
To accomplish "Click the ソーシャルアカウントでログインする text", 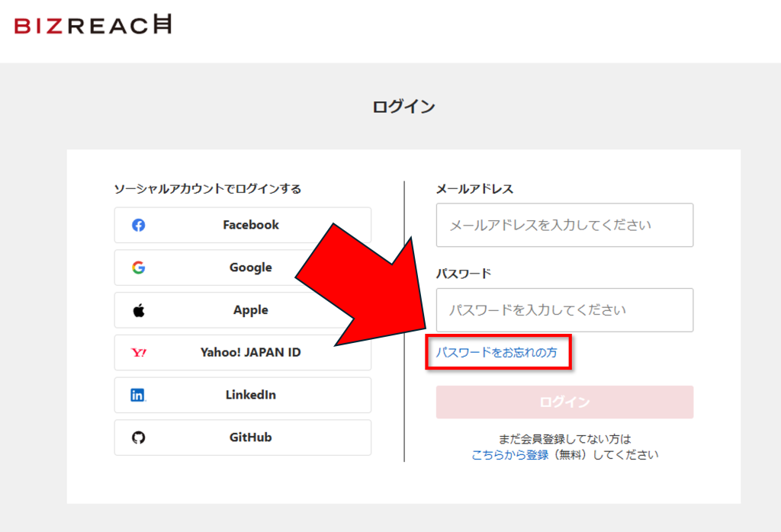I will (207, 189).
